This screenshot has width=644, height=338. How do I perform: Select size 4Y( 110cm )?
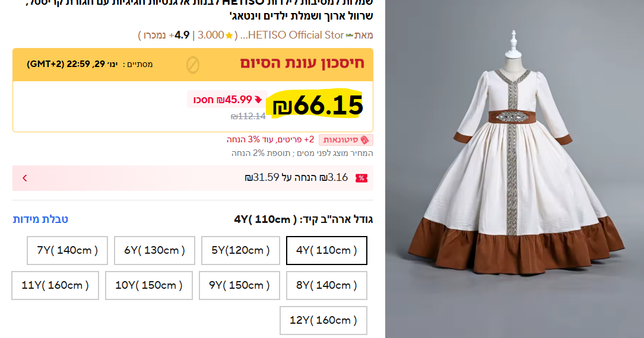[326, 250]
